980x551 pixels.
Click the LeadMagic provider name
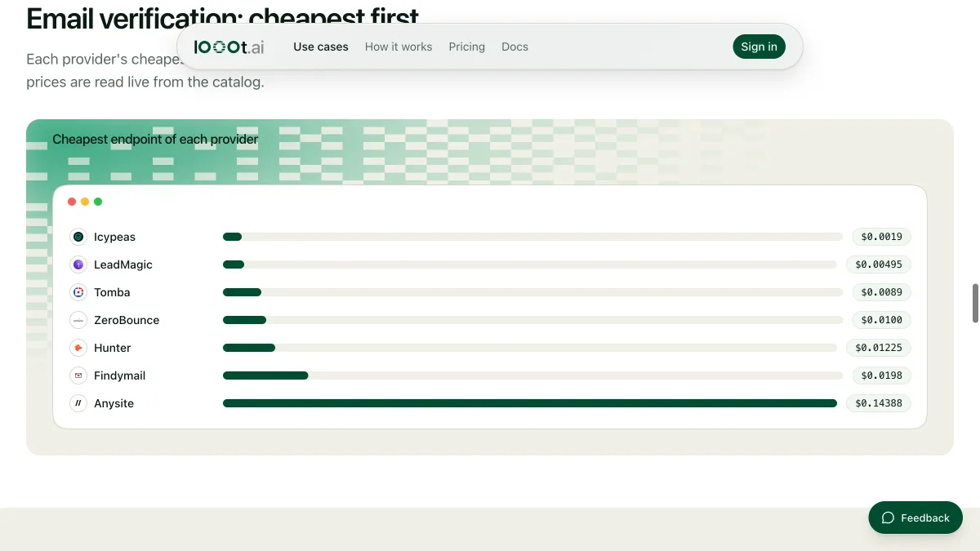123,264
